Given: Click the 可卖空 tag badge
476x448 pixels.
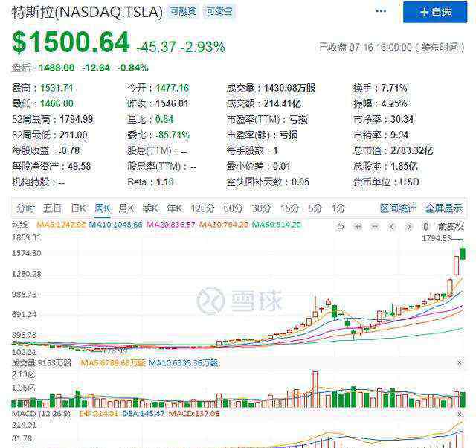Looking at the screenshot, I should coord(219,12).
